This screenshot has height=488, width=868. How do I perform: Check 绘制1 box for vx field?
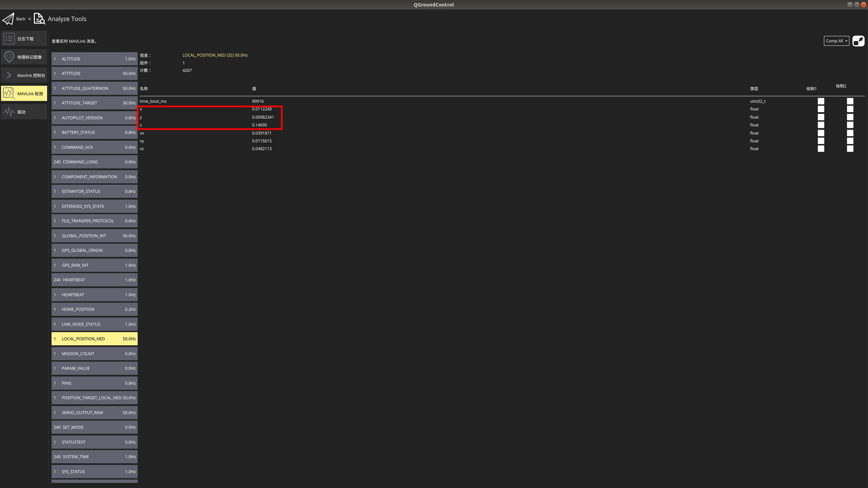(821, 133)
